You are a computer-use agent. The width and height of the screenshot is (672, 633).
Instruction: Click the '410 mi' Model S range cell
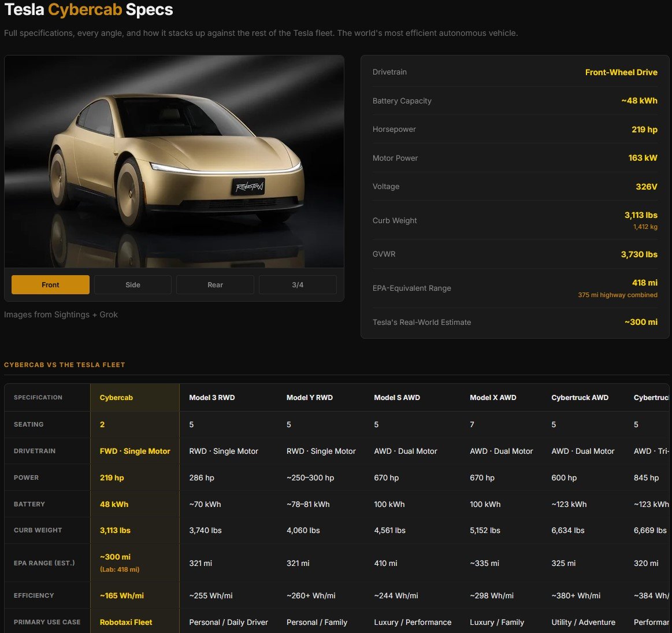tap(385, 563)
